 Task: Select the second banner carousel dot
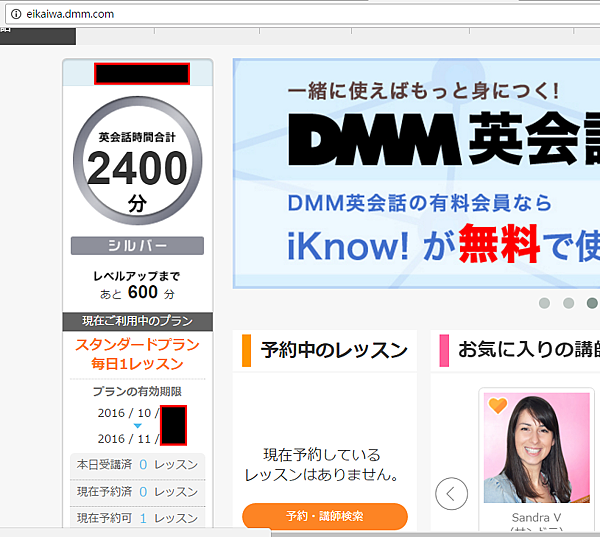[x=568, y=303]
